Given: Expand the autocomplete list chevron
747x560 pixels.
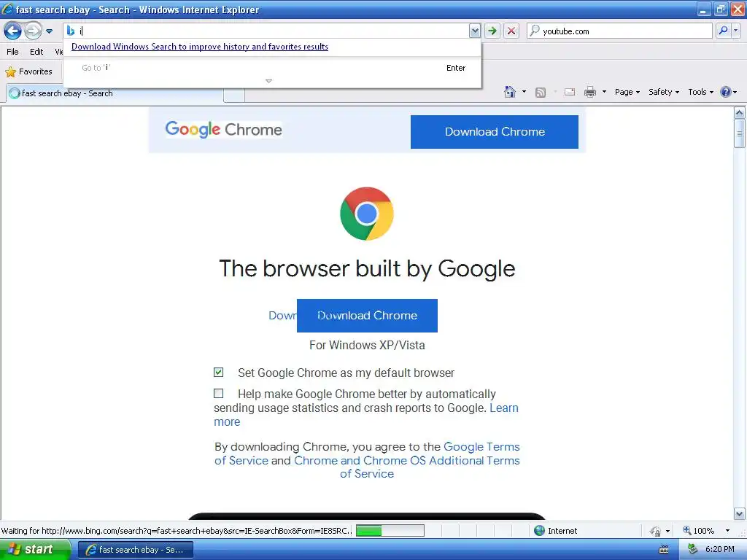Looking at the screenshot, I should pyautogui.click(x=268, y=81).
